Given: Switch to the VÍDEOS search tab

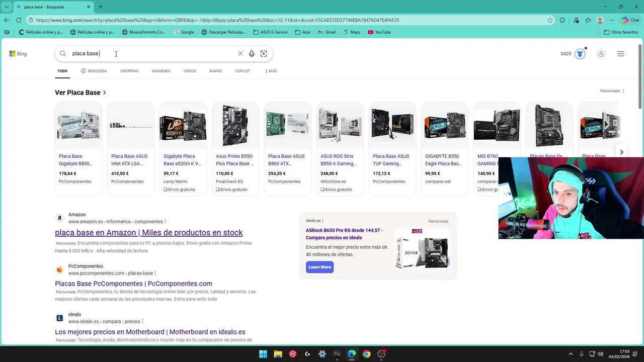Looking at the screenshot, I should click(190, 71).
